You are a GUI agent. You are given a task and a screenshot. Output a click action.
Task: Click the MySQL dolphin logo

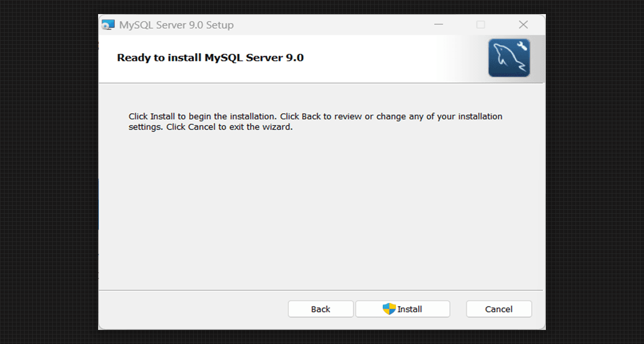(x=507, y=59)
